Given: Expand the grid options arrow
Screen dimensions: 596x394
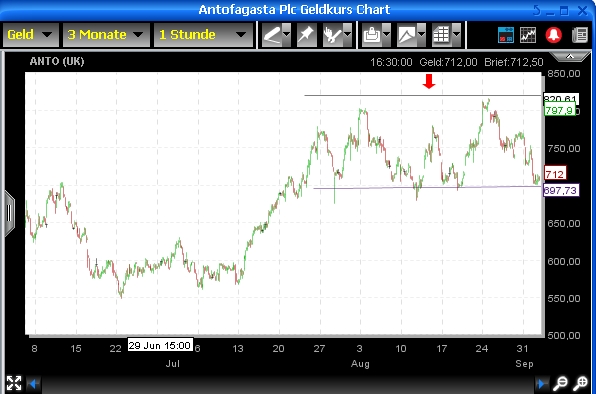Looking at the screenshot, I should pos(457,35).
